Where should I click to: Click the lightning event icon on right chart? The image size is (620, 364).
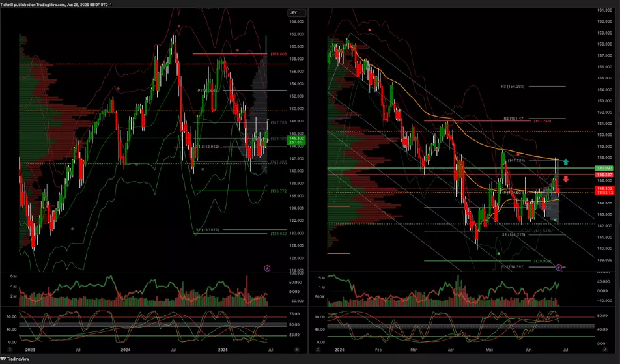point(559,268)
